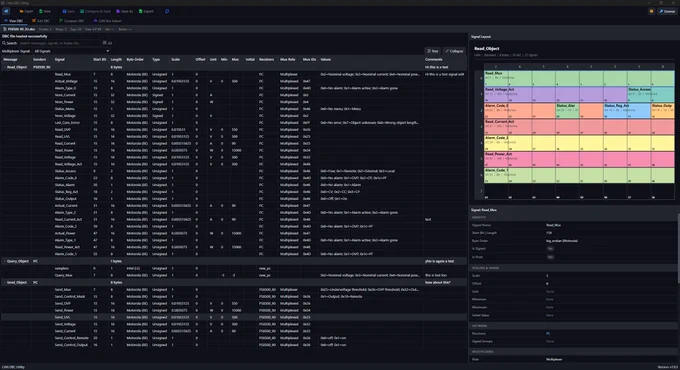Screen dimensions: 680x370
Task: Focus the search messages input field
Action: click(x=59, y=43)
